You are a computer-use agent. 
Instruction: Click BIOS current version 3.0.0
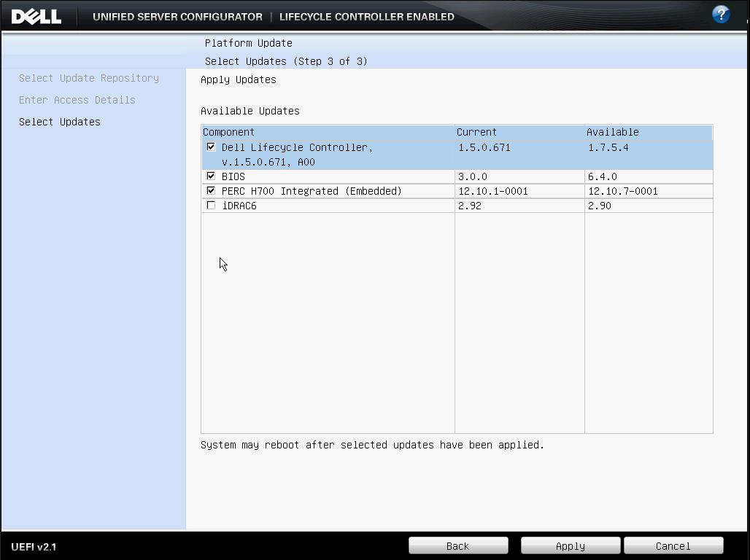coord(473,176)
